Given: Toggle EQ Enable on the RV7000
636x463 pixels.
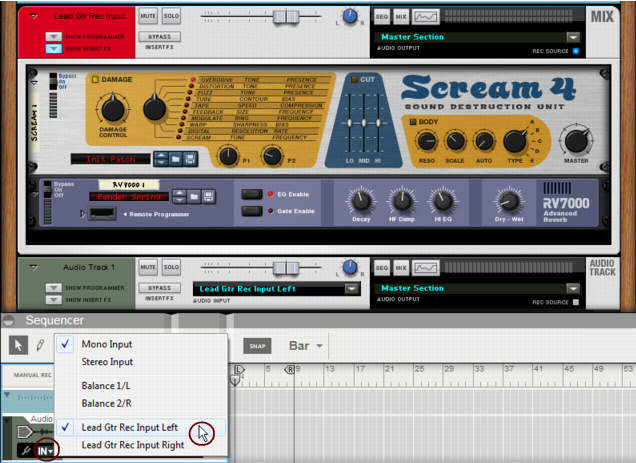Looking at the screenshot, I should (252, 194).
